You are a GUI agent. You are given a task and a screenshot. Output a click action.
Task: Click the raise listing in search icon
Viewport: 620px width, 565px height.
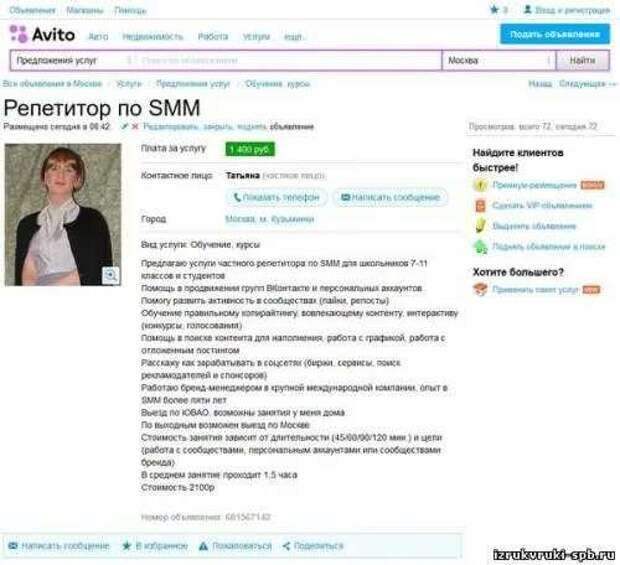pos(480,247)
